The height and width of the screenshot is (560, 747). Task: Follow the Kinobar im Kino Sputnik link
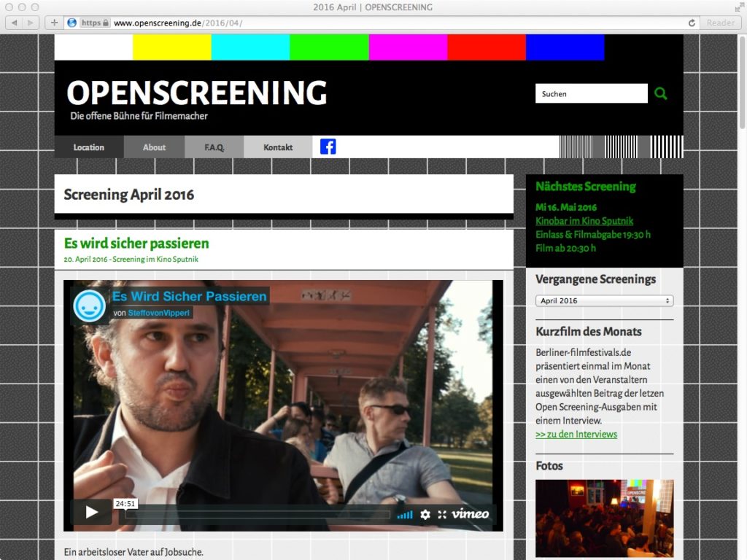(584, 220)
